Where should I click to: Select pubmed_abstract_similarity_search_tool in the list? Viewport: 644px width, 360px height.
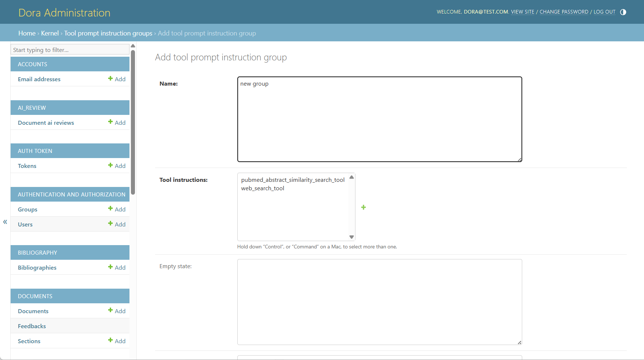(293, 180)
